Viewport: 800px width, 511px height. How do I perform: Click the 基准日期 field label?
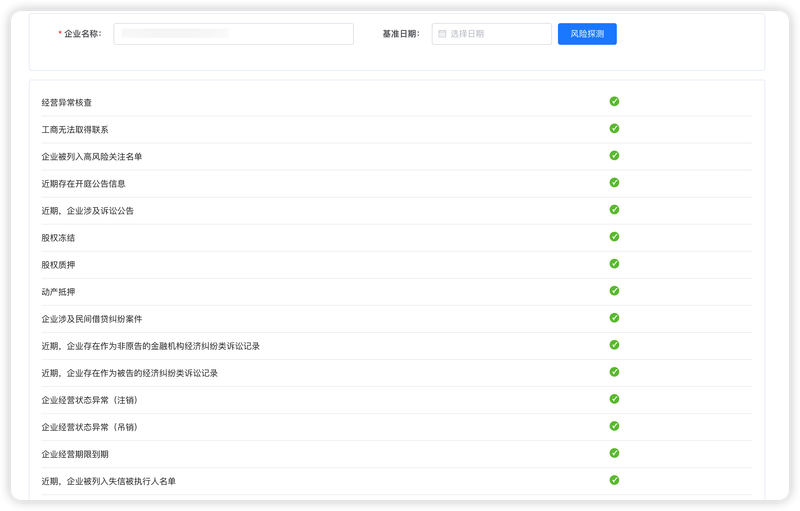pyautogui.click(x=401, y=34)
